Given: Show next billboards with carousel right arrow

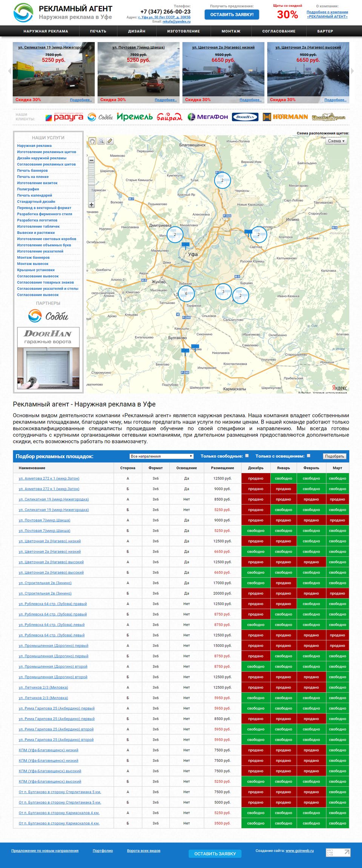Looking at the screenshot, I should click(x=352, y=71).
